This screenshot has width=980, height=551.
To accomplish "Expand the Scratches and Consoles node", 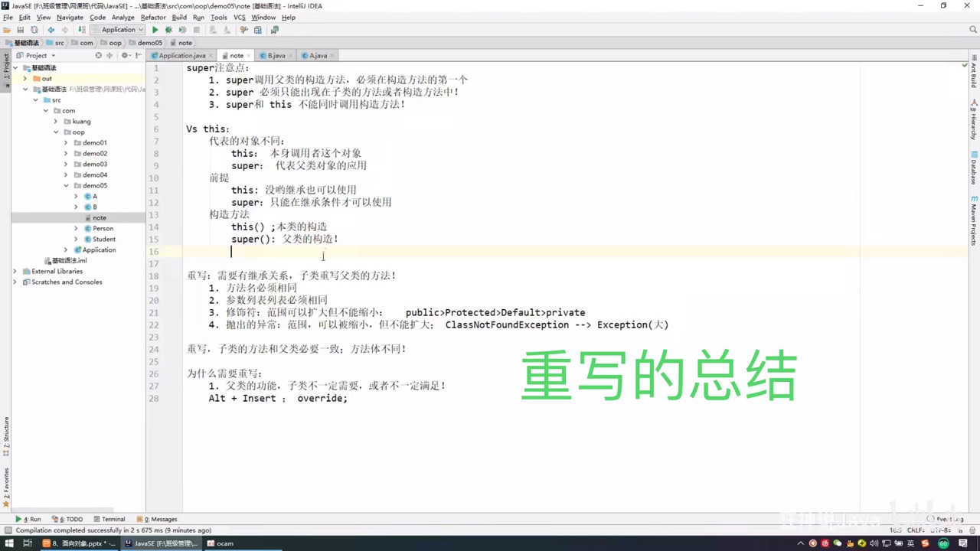I will [15, 282].
